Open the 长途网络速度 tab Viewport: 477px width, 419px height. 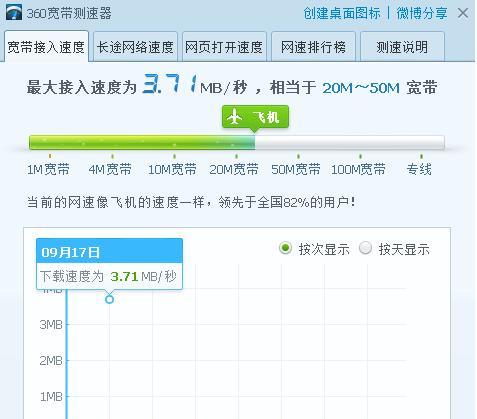pyautogui.click(x=135, y=47)
